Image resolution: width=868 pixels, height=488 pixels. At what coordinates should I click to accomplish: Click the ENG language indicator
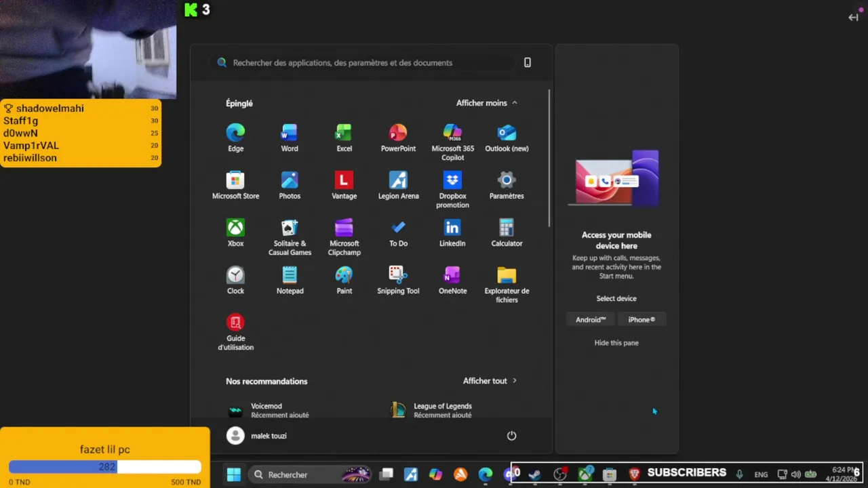[x=761, y=474]
